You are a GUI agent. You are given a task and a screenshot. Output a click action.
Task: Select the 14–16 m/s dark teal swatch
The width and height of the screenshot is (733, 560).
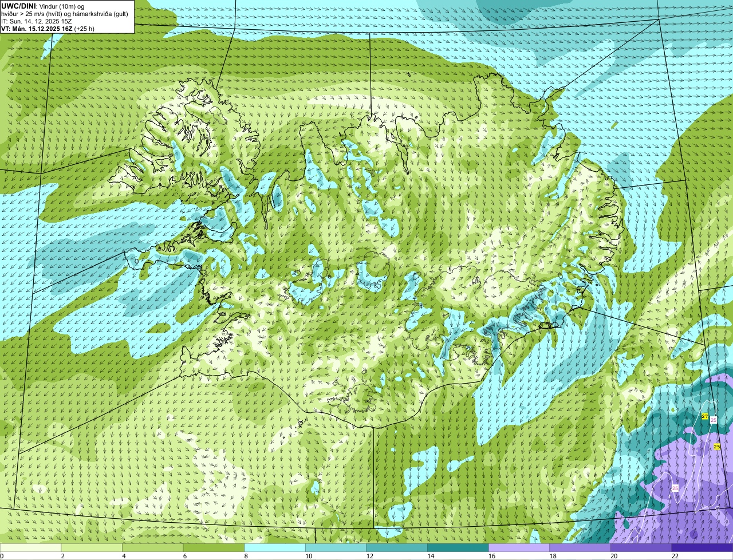[458, 547]
